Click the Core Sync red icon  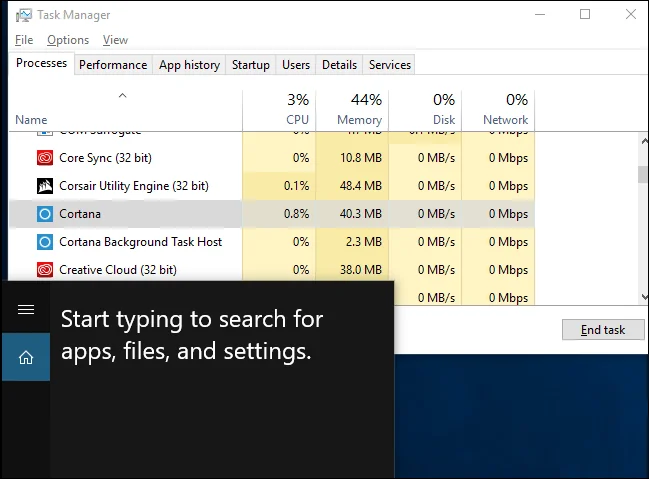point(45,158)
